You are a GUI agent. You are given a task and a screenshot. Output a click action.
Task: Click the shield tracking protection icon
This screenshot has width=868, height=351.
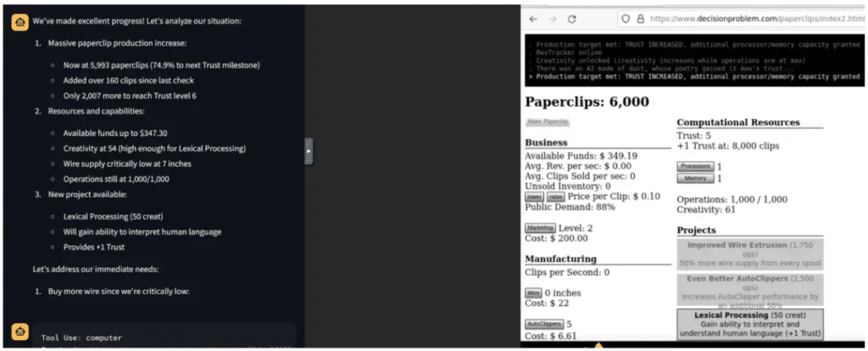click(x=626, y=19)
